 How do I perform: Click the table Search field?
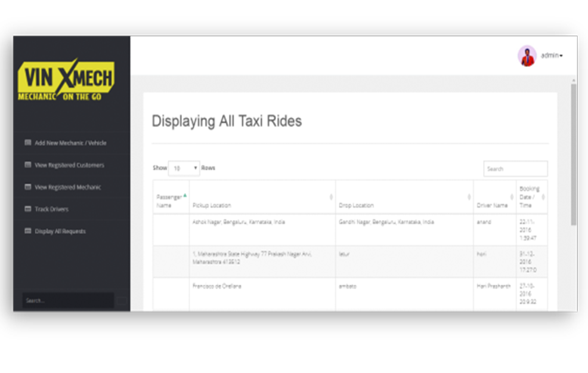515,169
